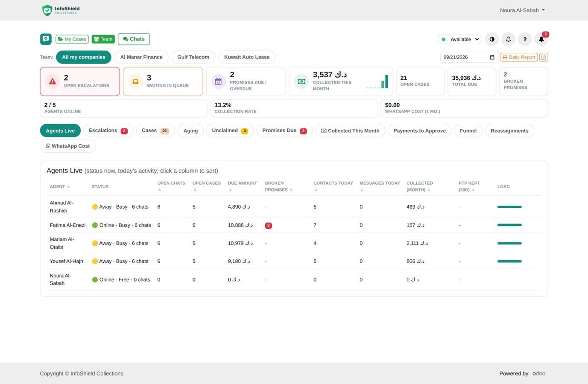Image resolution: width=588 pixels, height=384 pixels.
Task: Show the Funnel tab
Action: [468, 131]
